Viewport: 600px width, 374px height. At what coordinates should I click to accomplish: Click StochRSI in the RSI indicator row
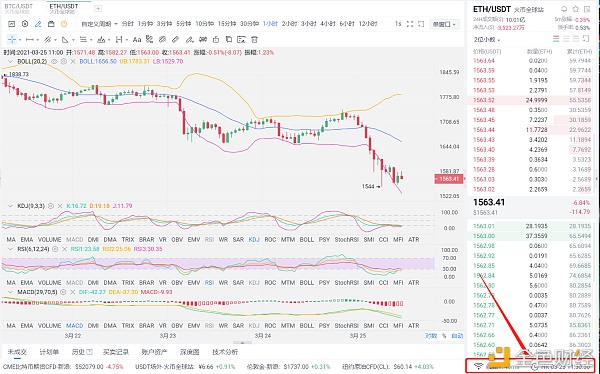pyautogui.click(x=346, y=283)
